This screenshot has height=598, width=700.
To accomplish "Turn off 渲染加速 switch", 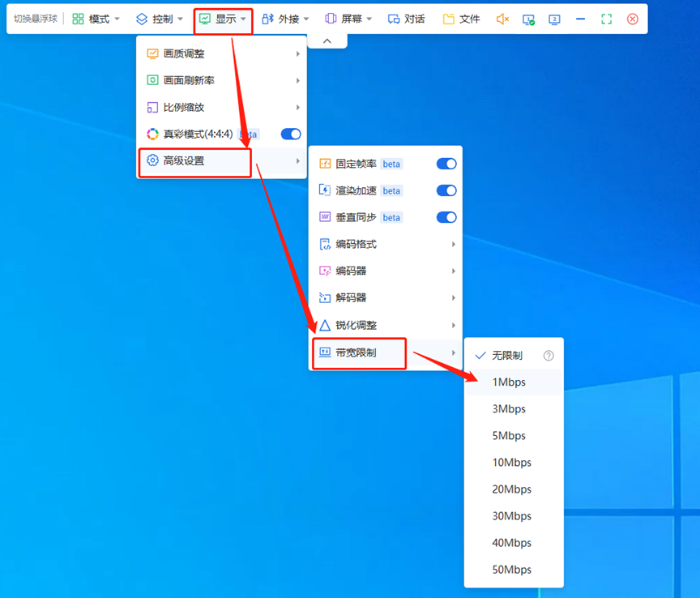I will coord(446,190).
